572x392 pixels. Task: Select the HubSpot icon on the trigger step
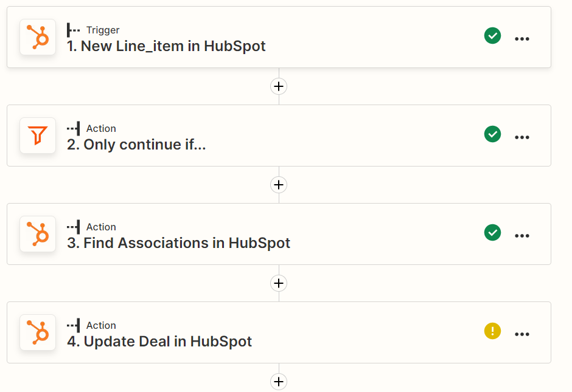38,37
